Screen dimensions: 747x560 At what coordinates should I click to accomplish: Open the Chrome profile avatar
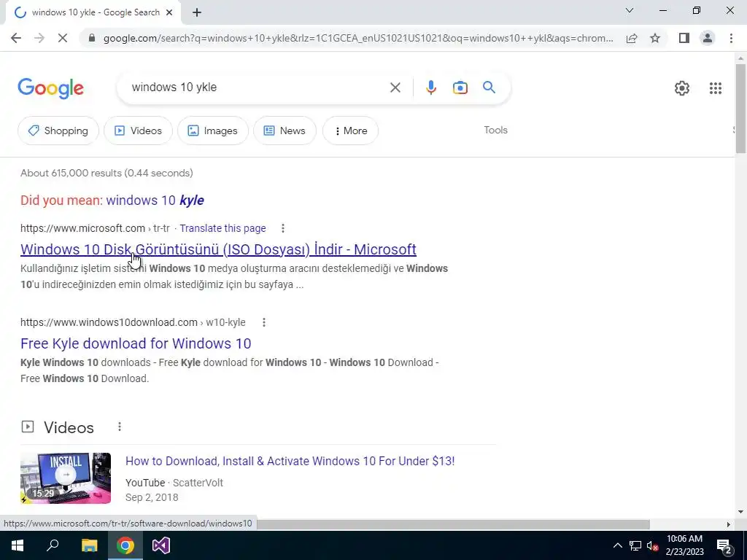tap(708, 38)
